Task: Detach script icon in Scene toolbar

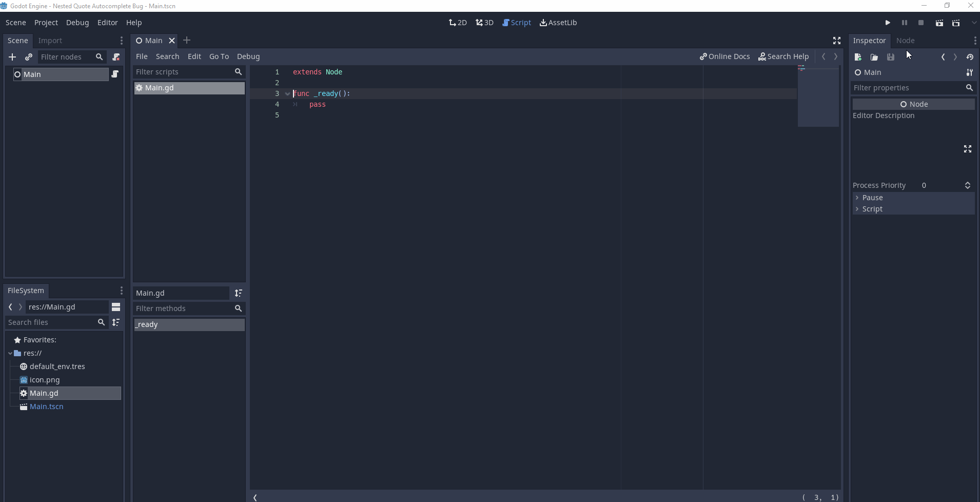Action: [116, 57]
